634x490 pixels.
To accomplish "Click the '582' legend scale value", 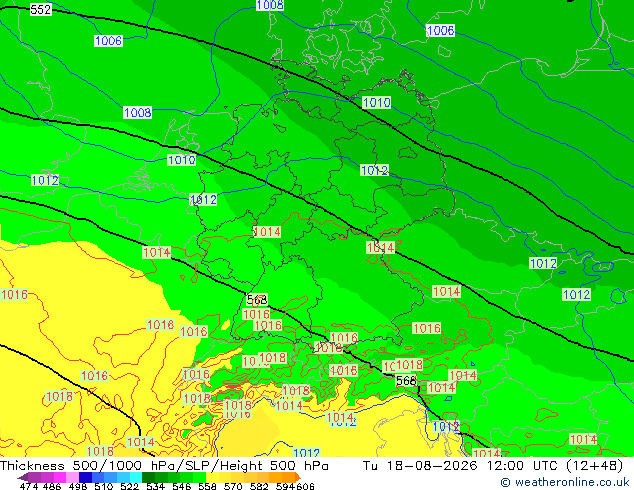I will point(259,486).
